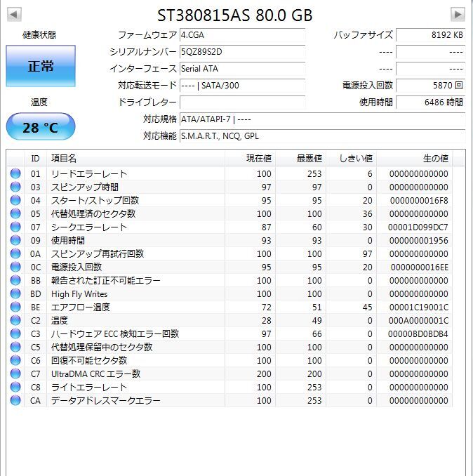Click raw value 00000BD0BDB4
Image resolution: width=473 pixels, height=476 pixels.
(x=418, y=334)
